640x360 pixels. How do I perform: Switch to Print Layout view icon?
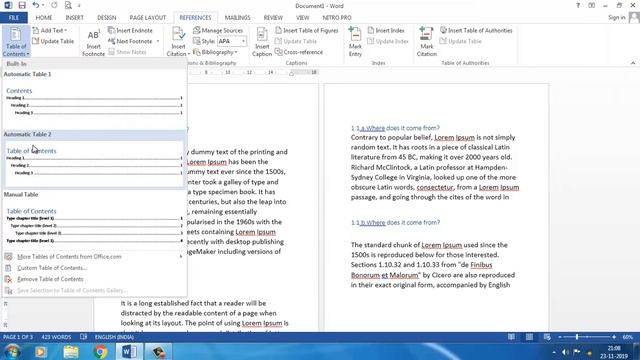point(529,337)
